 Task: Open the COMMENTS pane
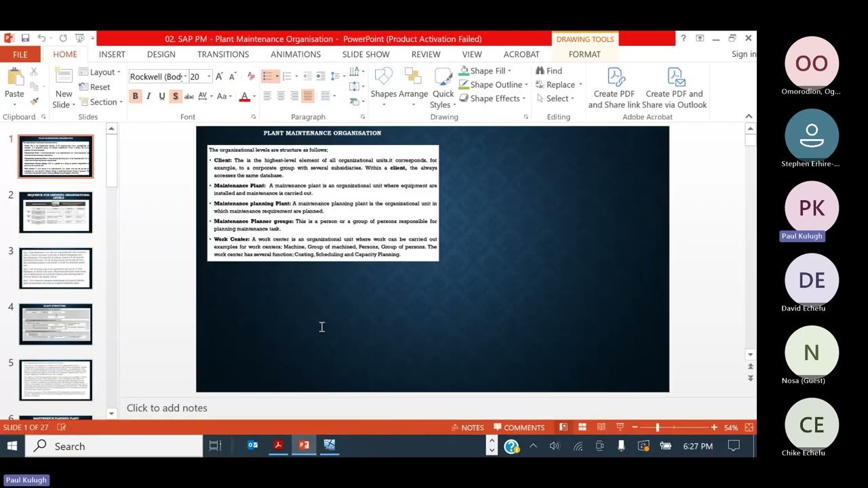click(x=519, y=427)
